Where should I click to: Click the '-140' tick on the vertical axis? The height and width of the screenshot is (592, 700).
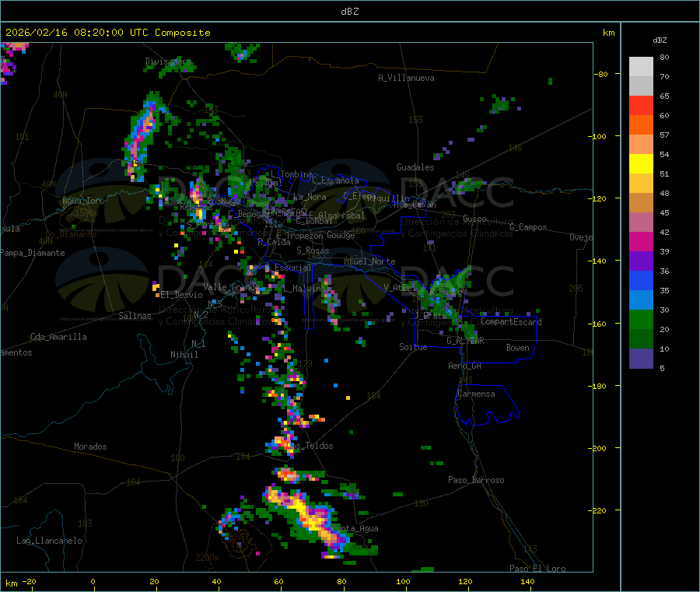597,261
